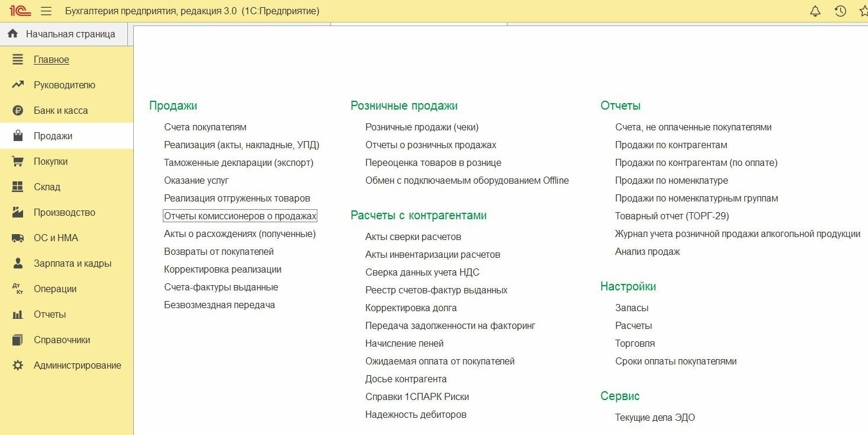
Task: Click the Справочники books icon
Action: click(18, 340)
